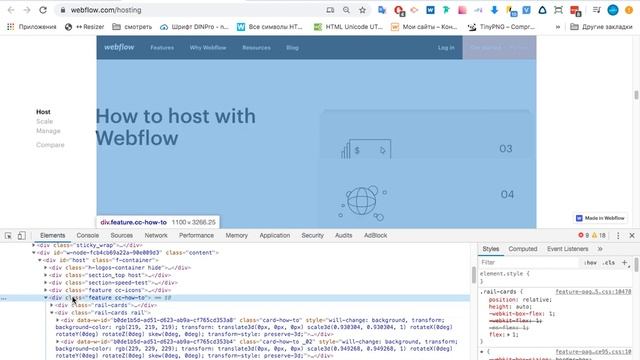The width and height of the screenshot is (640, 360).
Task: Select the inspect element picker icon
Action: [8, 236]
